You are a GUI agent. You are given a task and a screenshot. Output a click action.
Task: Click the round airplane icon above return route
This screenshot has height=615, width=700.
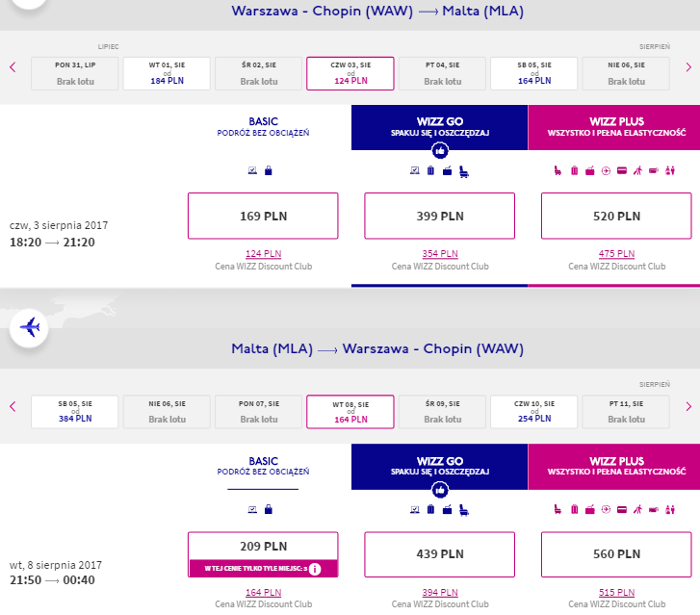(29, 328)
